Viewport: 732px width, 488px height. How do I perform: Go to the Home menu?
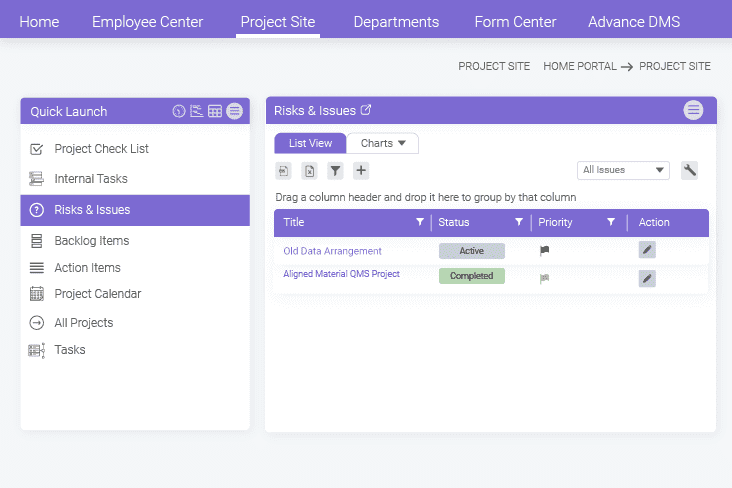click(x=39, y=22)
